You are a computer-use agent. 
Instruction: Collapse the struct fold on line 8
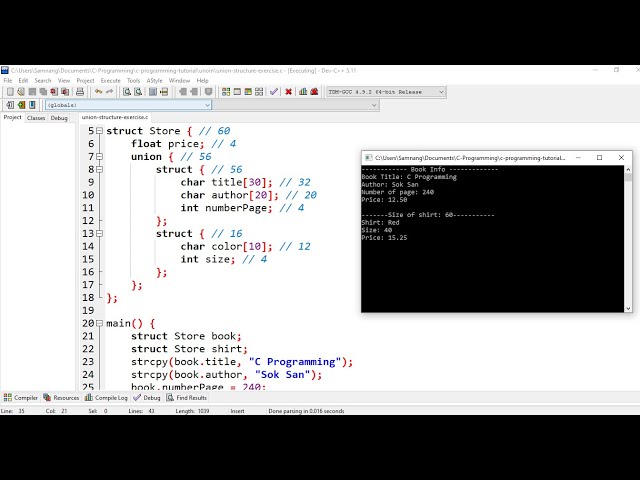click(99, 169)
